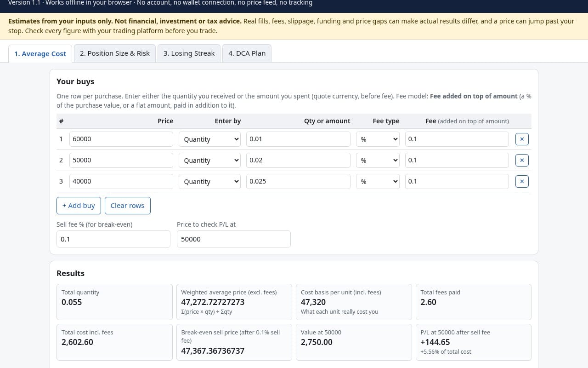Click the weighted average price 47,272.72727273
This screenshot has height=368, width=588.
213,302
